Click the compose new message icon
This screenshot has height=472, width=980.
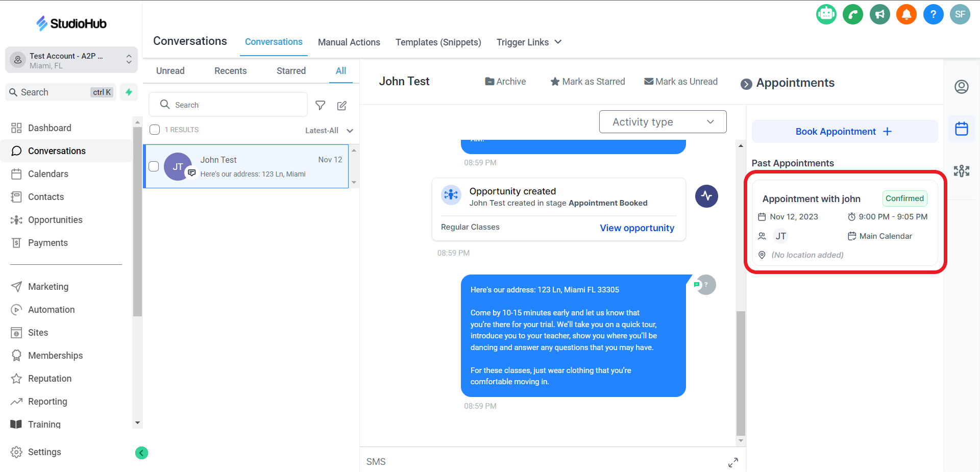[x=342, y=105]
